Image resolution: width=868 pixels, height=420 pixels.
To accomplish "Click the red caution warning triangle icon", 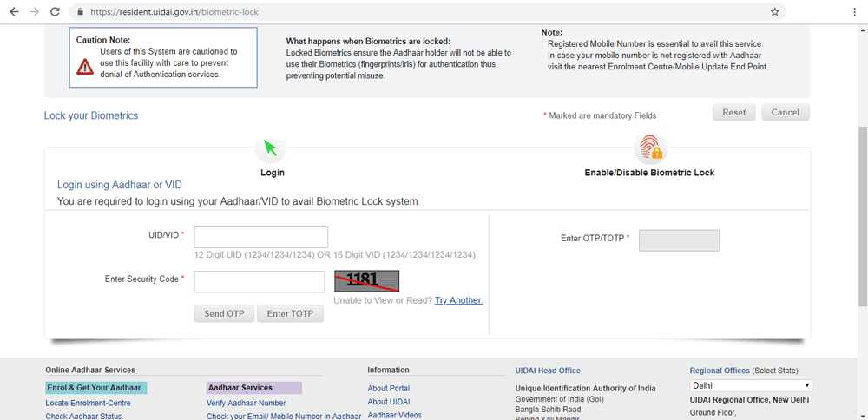I will pos(85,66).
